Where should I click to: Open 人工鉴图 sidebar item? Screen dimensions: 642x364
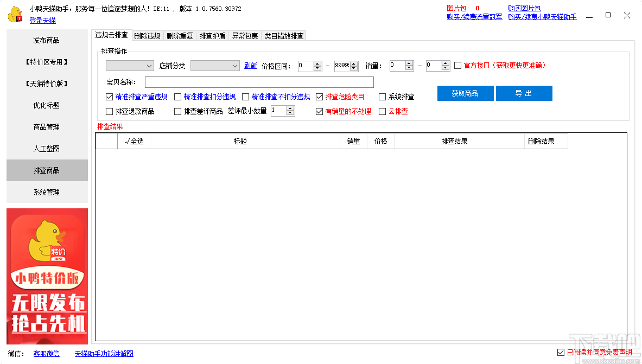[x=47, y=149]
